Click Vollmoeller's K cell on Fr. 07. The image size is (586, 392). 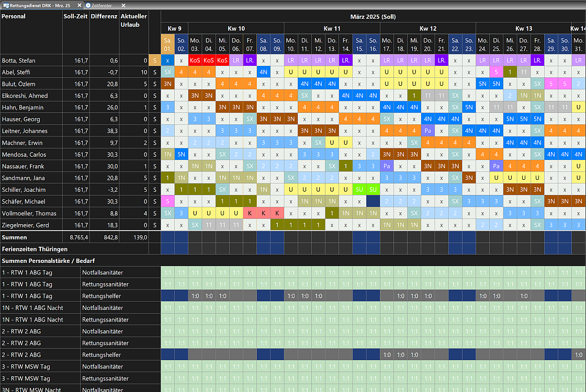[250, 213]
